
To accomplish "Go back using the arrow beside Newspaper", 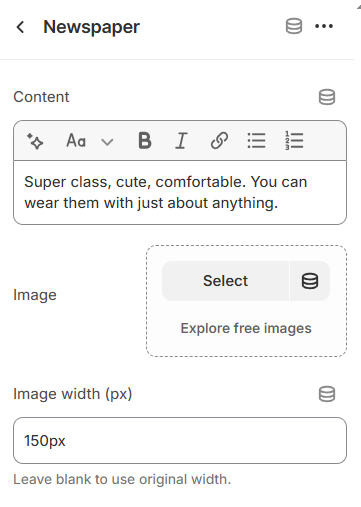I will [20, 27].
